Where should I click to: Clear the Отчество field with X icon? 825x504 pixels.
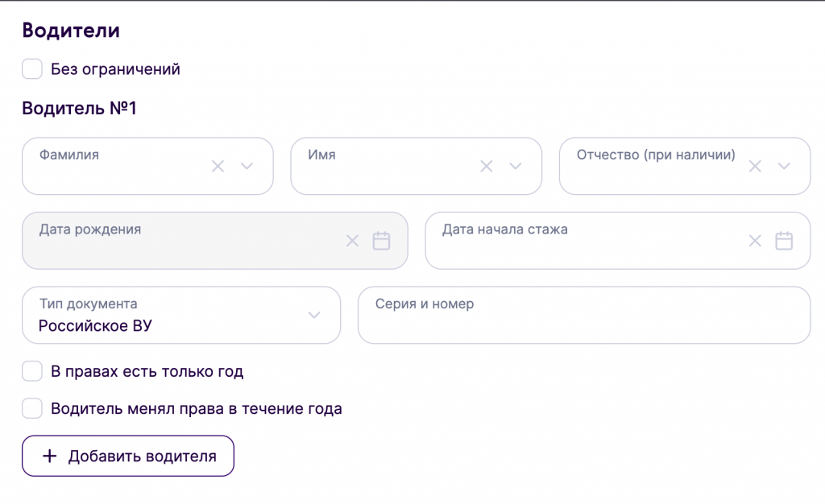click(x=755, y=167)
